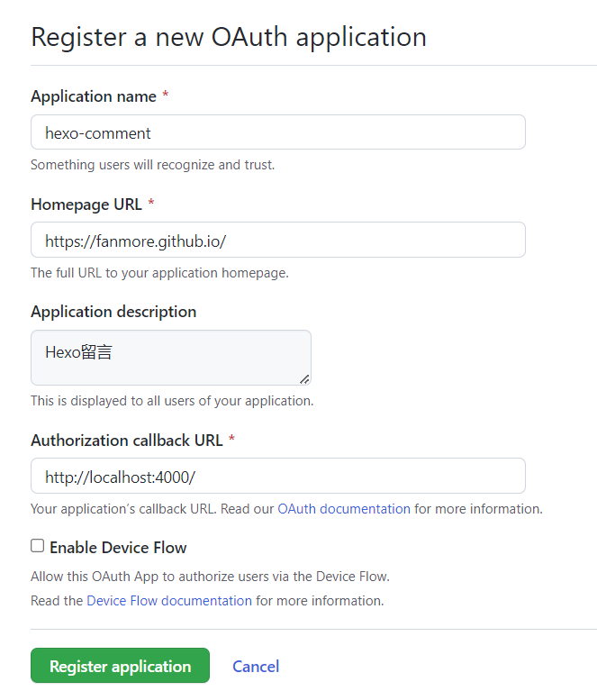The width and height of the screenshot is (597, 700).
Task: Open the Device Flow documentation link
Action: tap(169, 601)
